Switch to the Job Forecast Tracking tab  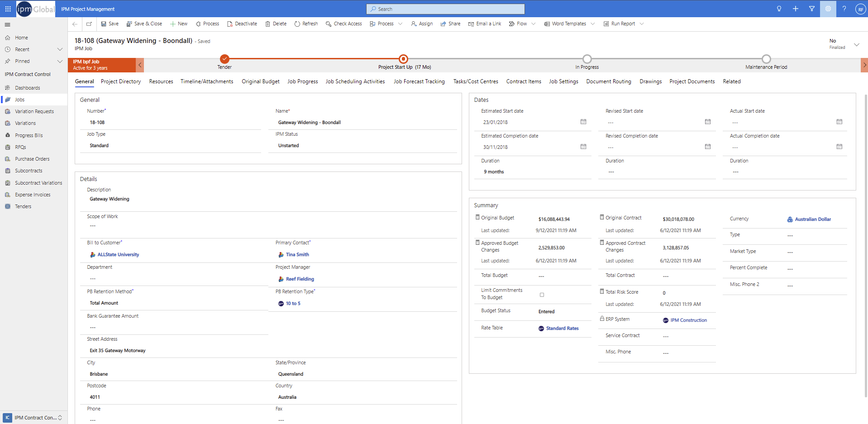click(x=419, y=81)
